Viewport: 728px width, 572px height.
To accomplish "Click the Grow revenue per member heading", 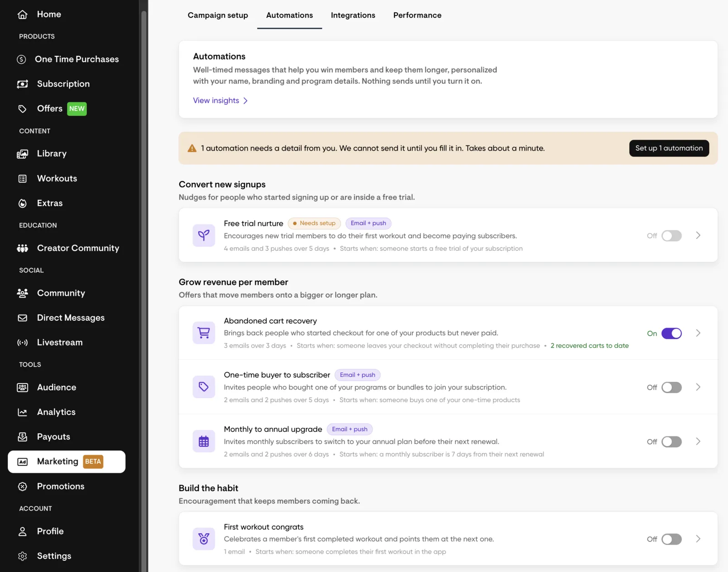I will pyautogui.click(x=233, y=283).
